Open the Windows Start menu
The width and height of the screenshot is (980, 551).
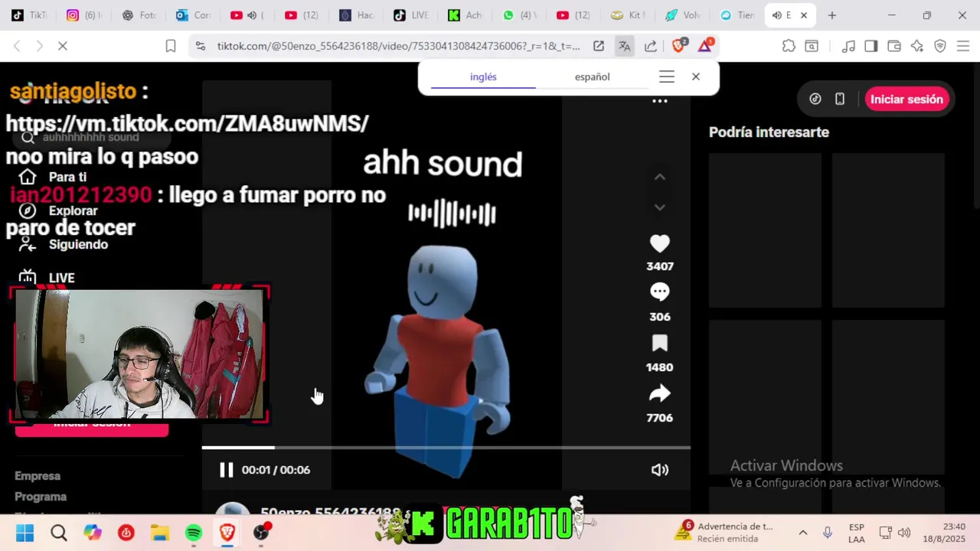[x=24, y=533]
